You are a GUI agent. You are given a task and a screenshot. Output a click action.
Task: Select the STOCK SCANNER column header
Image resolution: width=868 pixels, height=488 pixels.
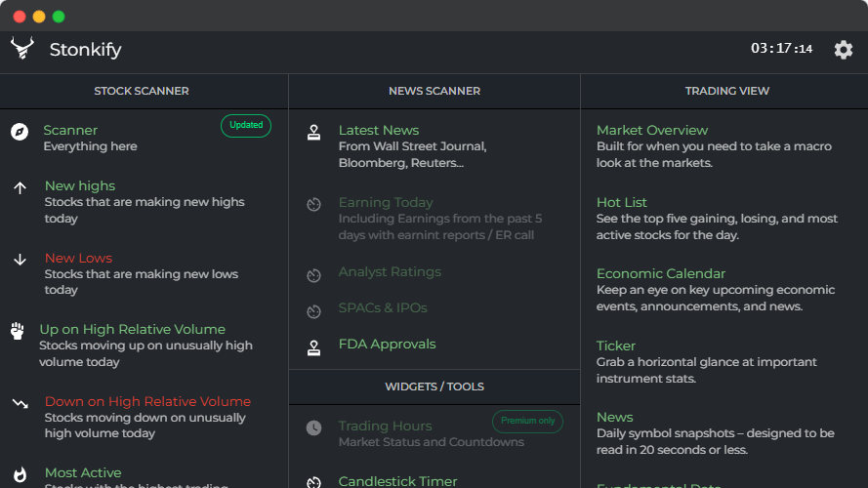pyautogui.click(x=142, y=92)
